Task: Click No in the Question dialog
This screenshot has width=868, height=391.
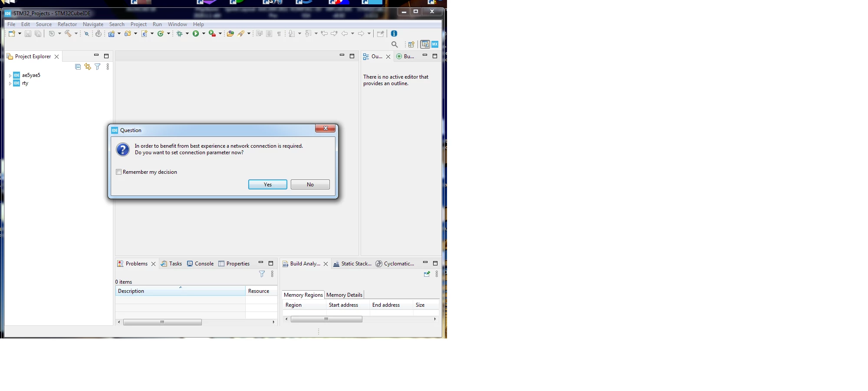Action: [x=310, y=185]
